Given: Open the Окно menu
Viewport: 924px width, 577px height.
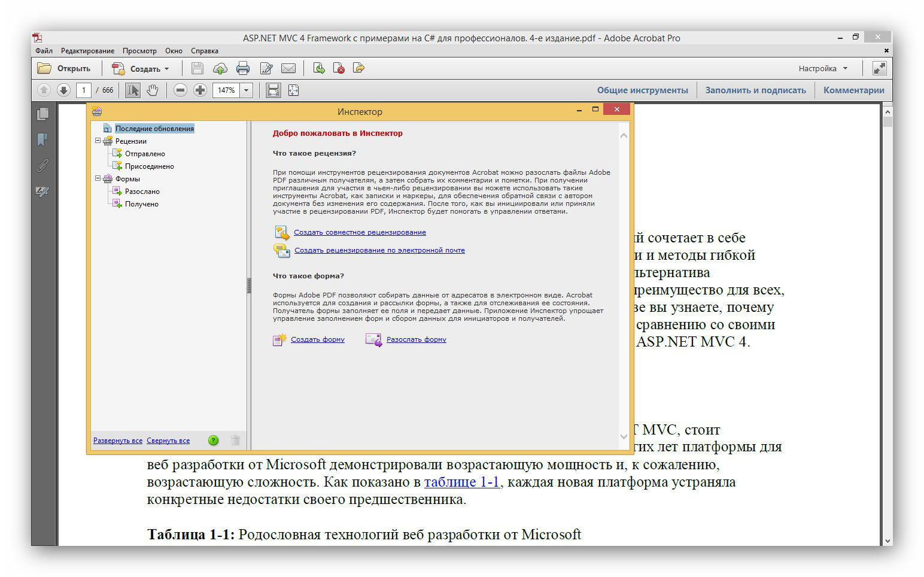Looking at the screenshot, I should pyautogui.click(x=174, y=51).
